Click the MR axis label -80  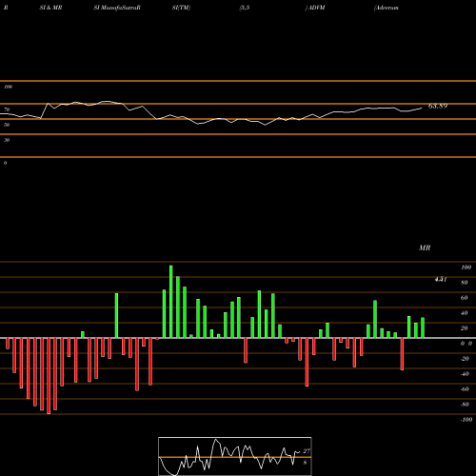click(x=465, y=405)
